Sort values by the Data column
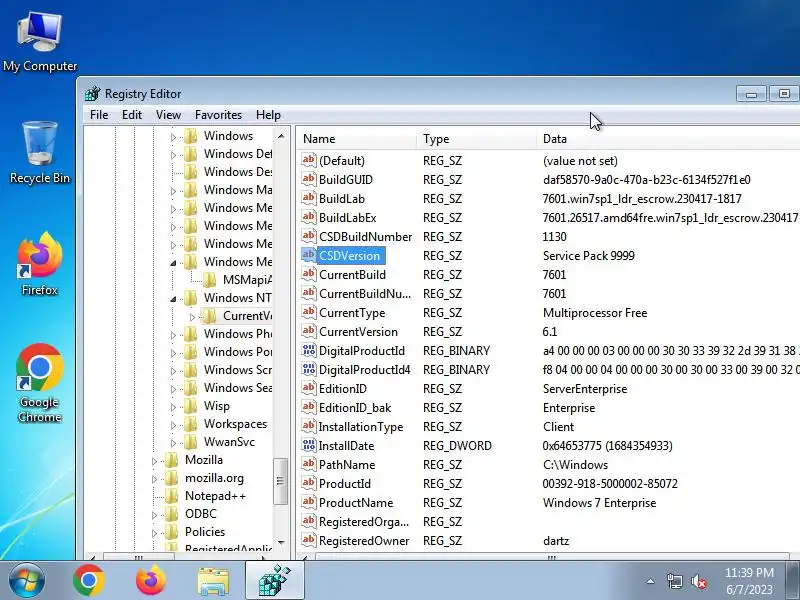This screenshot has width=800, height=600. [x=668, y=139]
